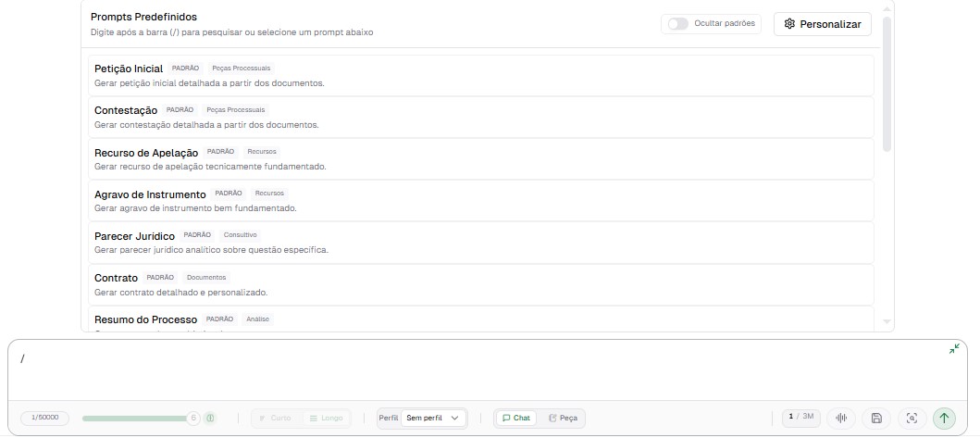Select the Longo response length option

[x=326, y=418]
